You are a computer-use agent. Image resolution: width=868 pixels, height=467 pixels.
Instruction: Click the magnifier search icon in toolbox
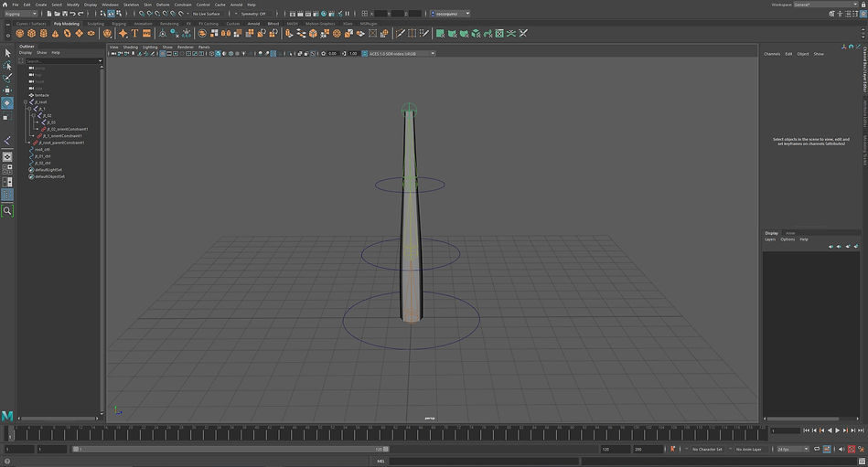click(x=7, y=211)
